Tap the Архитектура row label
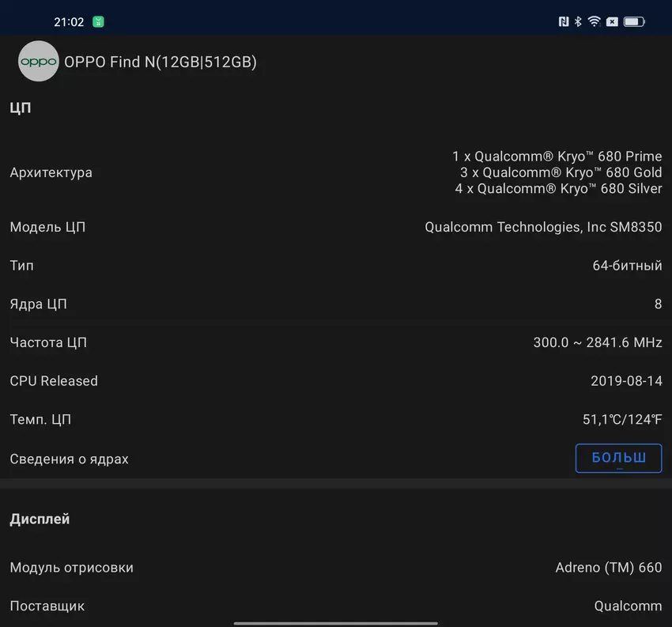The image size is (672, 627). (51, 172)
